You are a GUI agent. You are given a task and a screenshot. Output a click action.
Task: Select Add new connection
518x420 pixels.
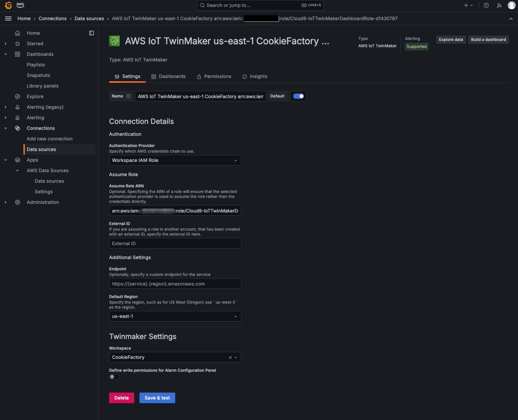[x=49, y=139]
